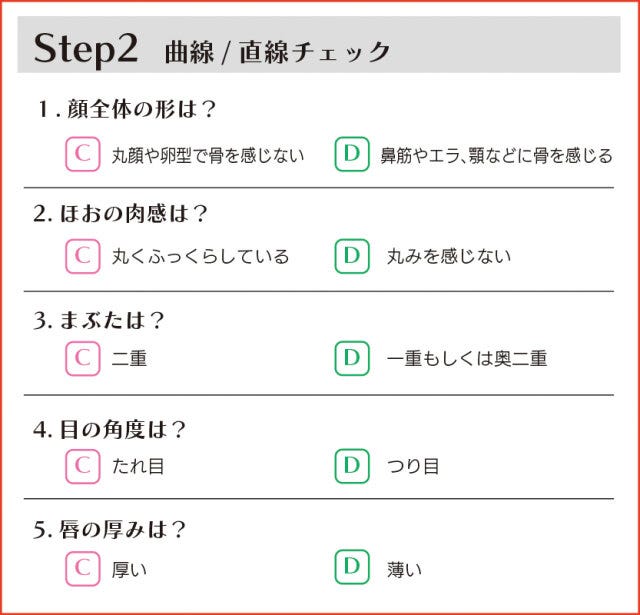Pick C box for eyelid question

point(82,357)
